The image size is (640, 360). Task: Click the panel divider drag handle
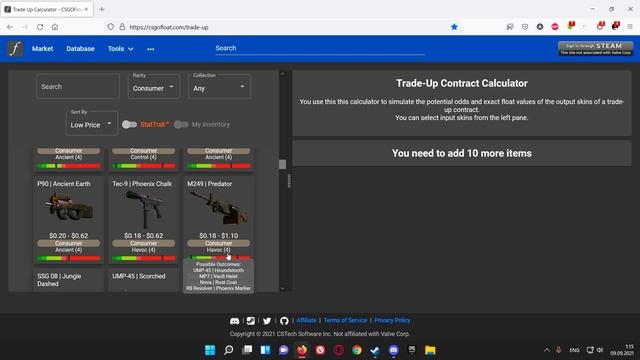pos(289,181)
